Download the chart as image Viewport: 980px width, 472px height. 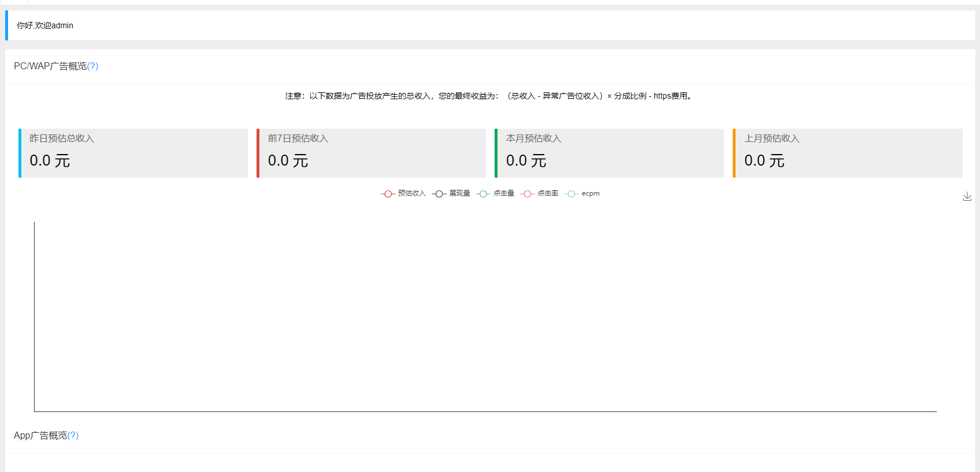pos(967,197)
